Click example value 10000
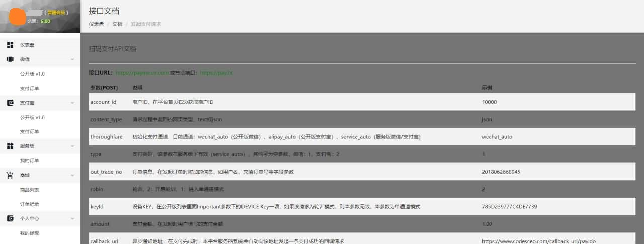The height and width of the screenshot is (244, 644). [x=489, y=102]
